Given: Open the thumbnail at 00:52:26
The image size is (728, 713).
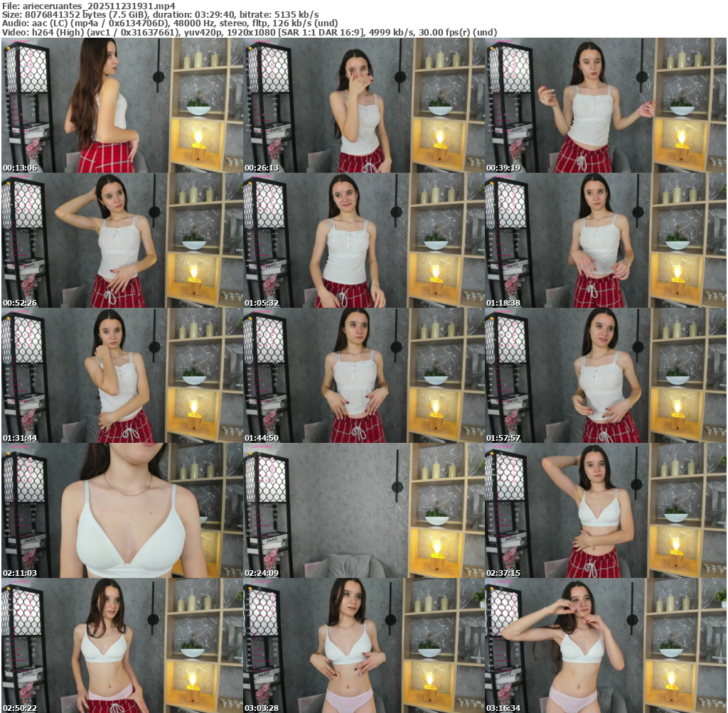Looking at the screenshot, I should [x=122, y=241].
